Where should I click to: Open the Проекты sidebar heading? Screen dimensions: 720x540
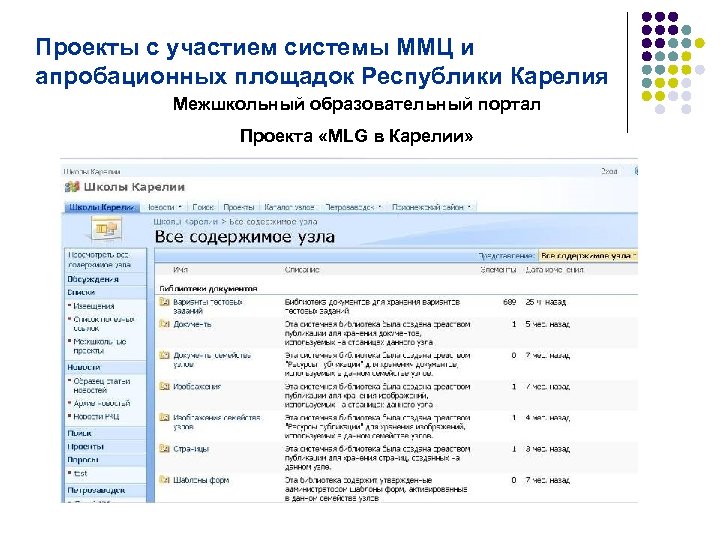[86, 446]
